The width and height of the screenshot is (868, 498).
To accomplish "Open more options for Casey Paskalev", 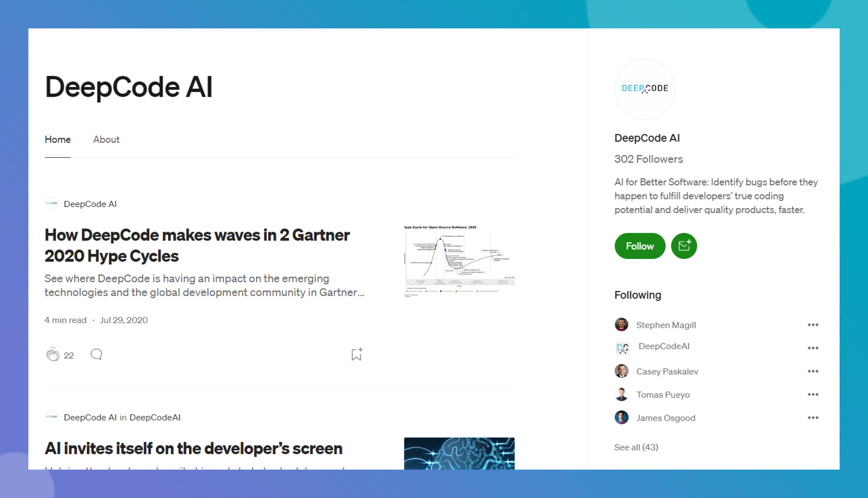I will (x=813, y=371).
